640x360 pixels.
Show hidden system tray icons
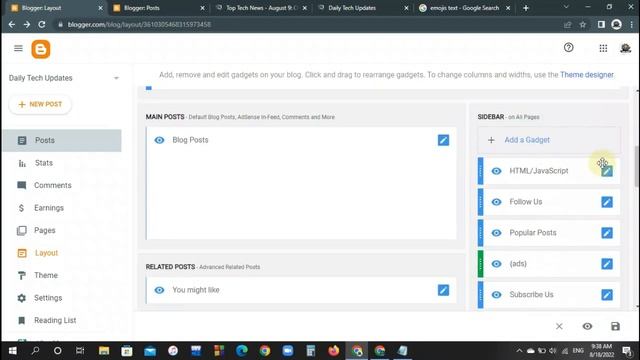[x=519, y=351]
